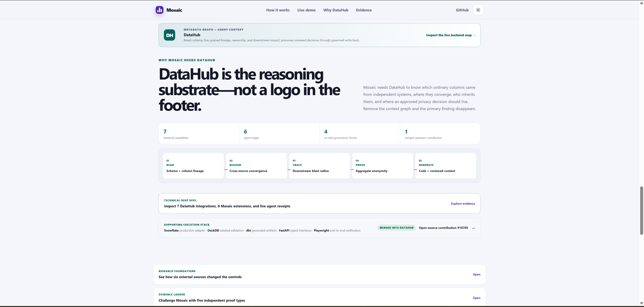
Task: Click the page vertical scrollbar thumb
Action: pyautogui.click(x=641, y=211)
